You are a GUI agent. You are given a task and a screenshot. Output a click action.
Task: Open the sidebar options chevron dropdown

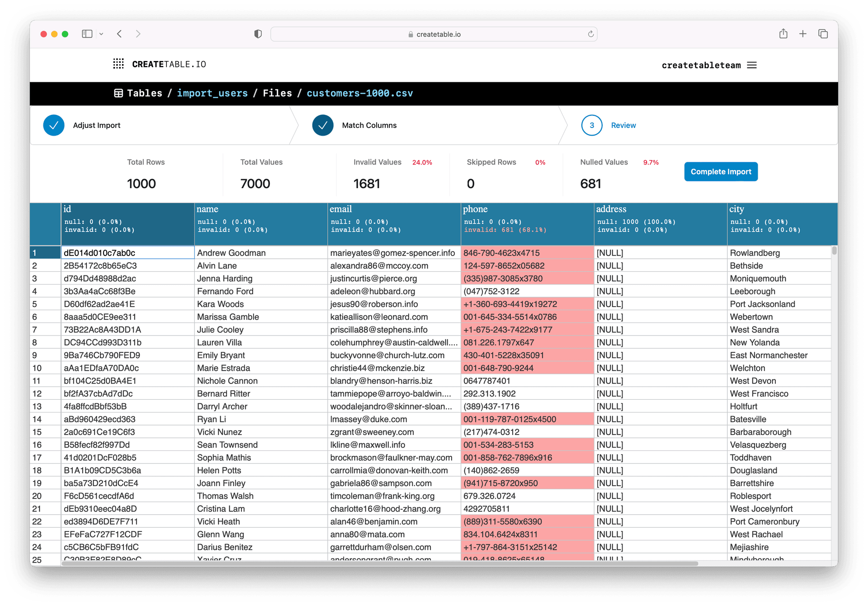[101, 34]
